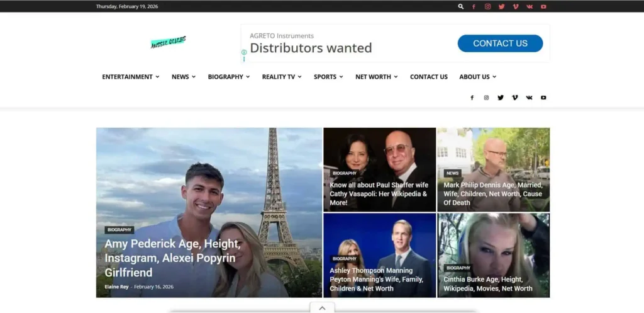Open author Elaine Rey's profile link

(116, 287)
